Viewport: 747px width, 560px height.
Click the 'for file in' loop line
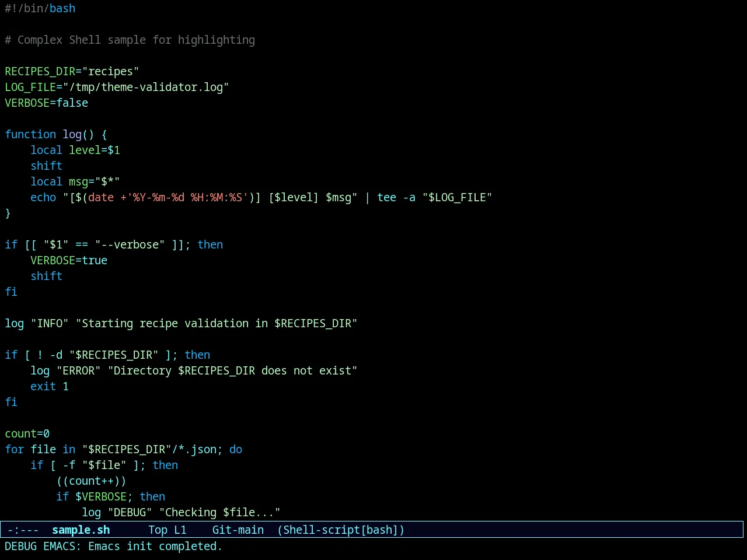[123, 449]
